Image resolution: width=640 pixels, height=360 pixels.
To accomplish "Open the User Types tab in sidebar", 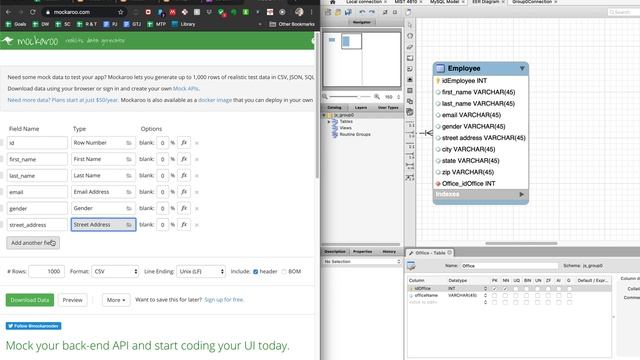I will [388, 108].
